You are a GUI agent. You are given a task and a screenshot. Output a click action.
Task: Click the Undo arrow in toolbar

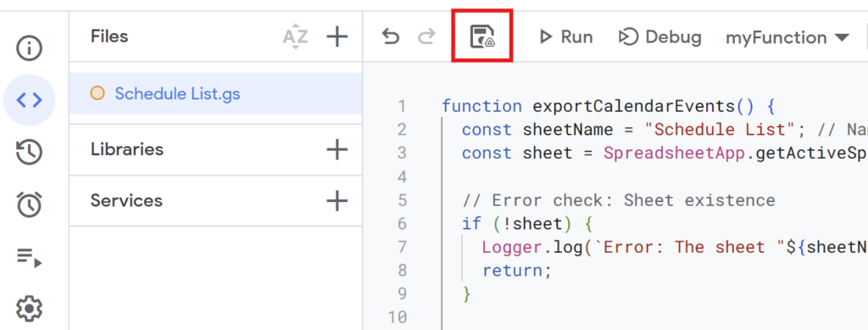[391, 37]
